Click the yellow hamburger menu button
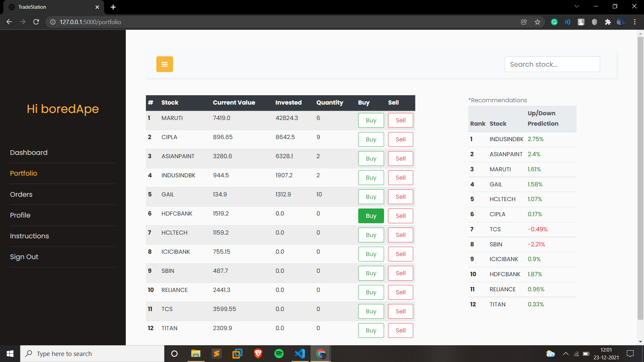Screen dimensions: 644x362 [x=164, y=64]
